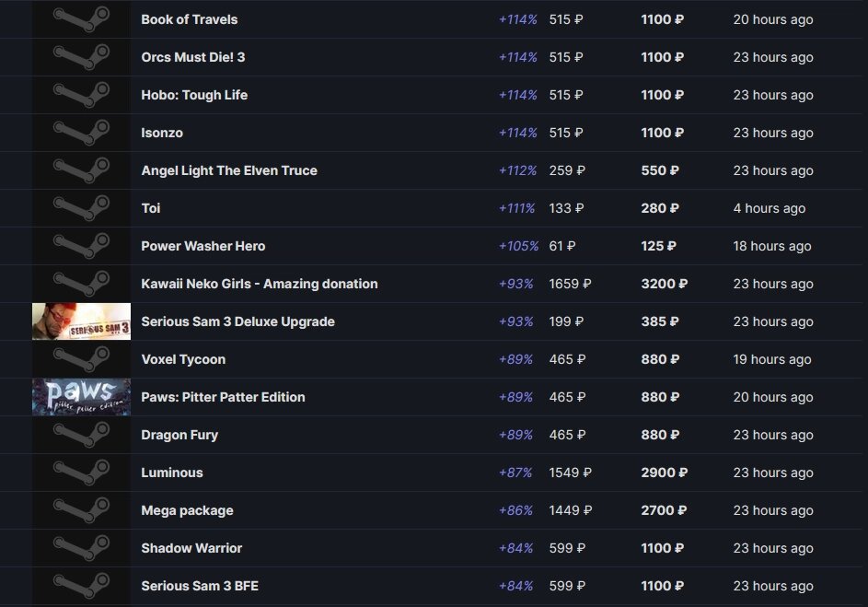Open the Mega package title link

click(187, 510)
